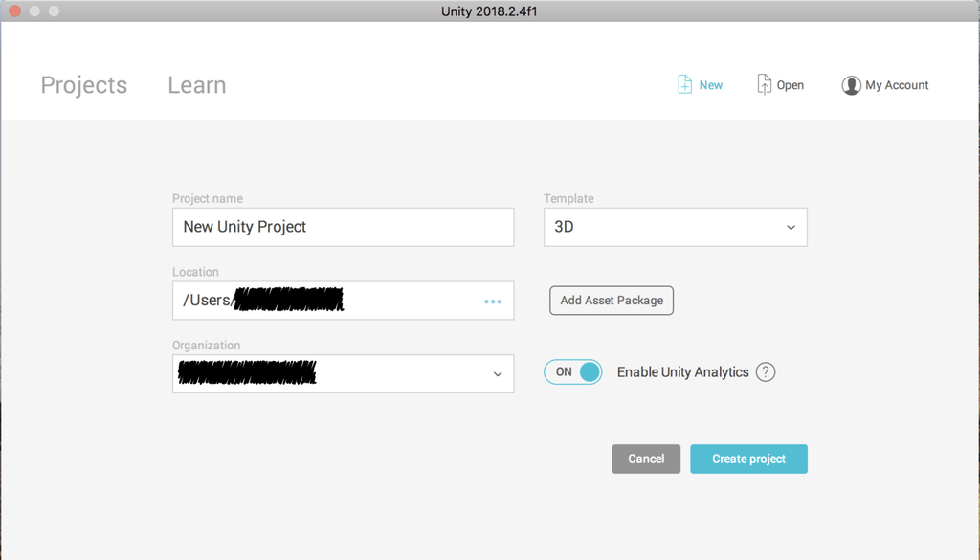Image resolution: width=980 pixels, height=560 pixels.
Task: Cancel new project creation
Action: click(646, 459)
